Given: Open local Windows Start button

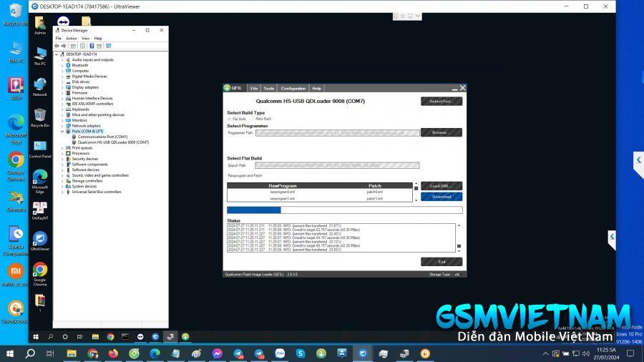Looking at the screenshot, I should [10, 353].
